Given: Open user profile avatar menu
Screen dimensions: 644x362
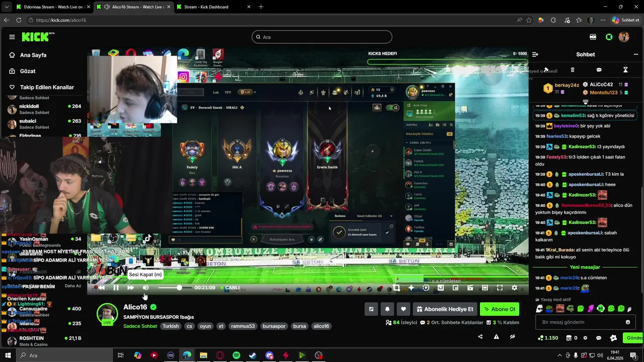Looking at the screenshot, I should pyautogui.click(x=624, y=37).
